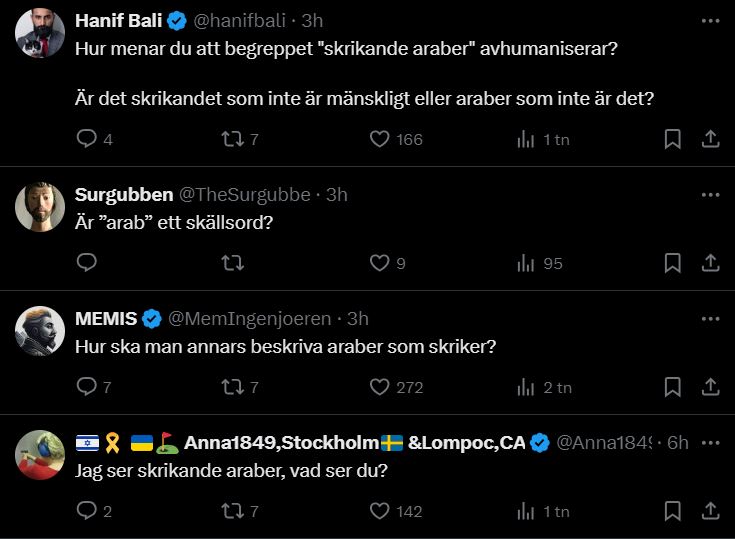Image resolution: width=735 pixels, height=539 pixels.
Task: Click the 6h timestamp on Anna1849's tweet
Action: (x=677, y=443)
